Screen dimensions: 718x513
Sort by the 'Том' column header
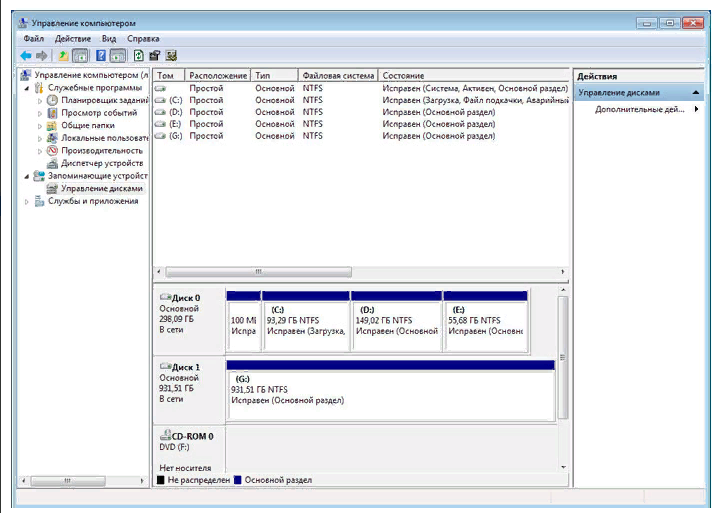[x=169, y=76]
